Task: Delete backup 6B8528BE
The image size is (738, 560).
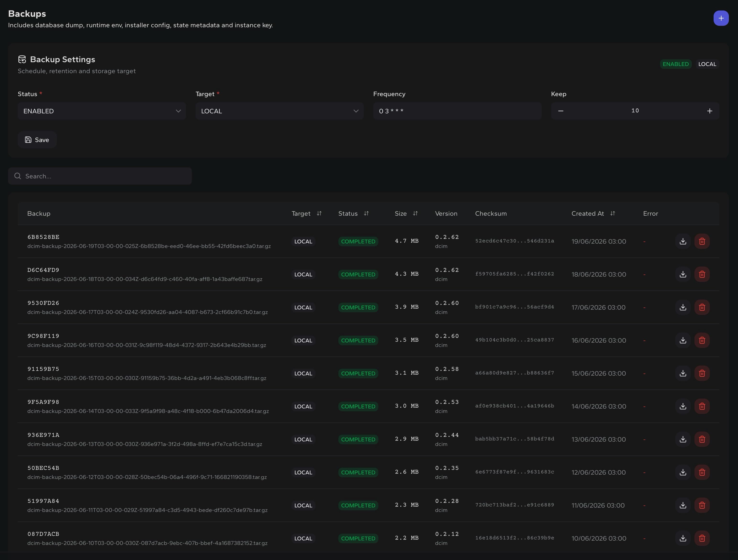Action: [x=702, y=241]
